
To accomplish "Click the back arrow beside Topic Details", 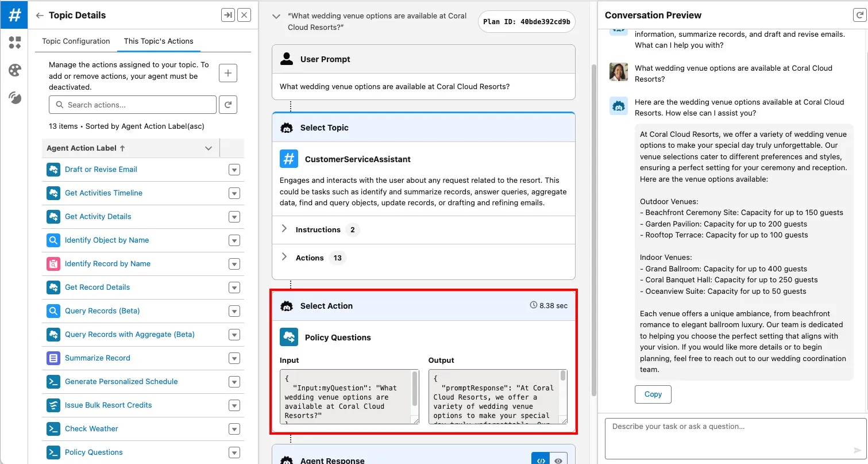I will tap(39, 16).
